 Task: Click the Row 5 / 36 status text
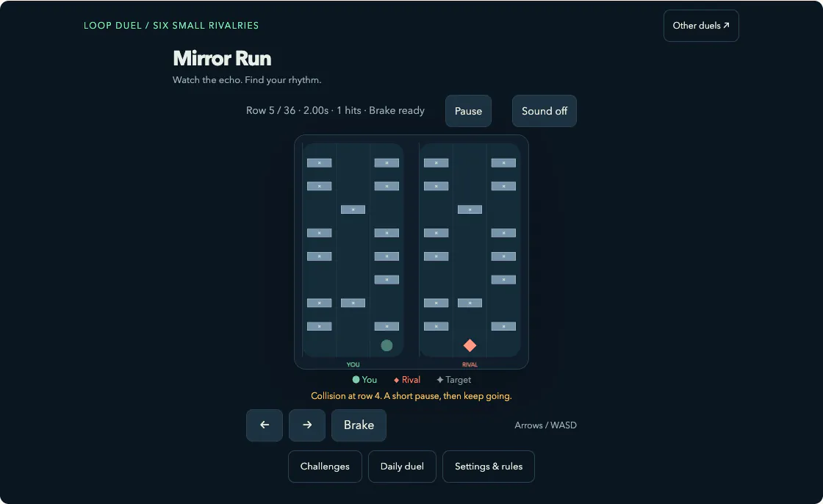[x=335, y=110]
